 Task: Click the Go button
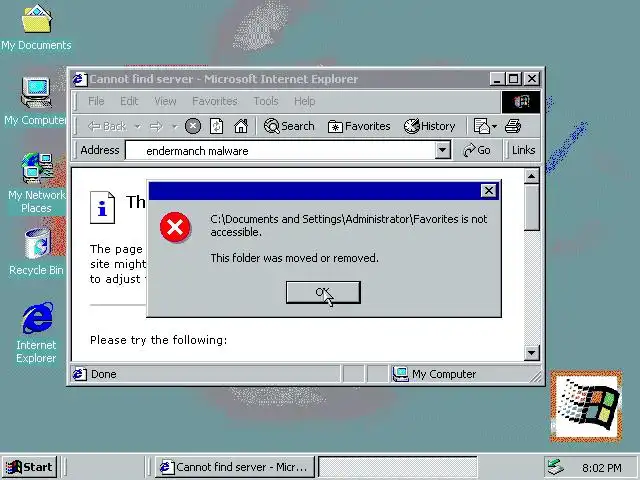(x=477, y=150)
